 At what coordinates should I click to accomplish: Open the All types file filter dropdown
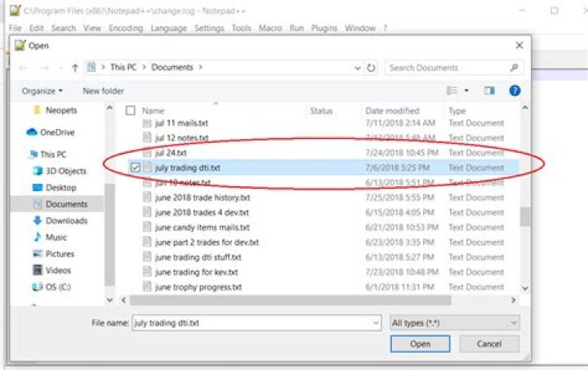(455, 323)
